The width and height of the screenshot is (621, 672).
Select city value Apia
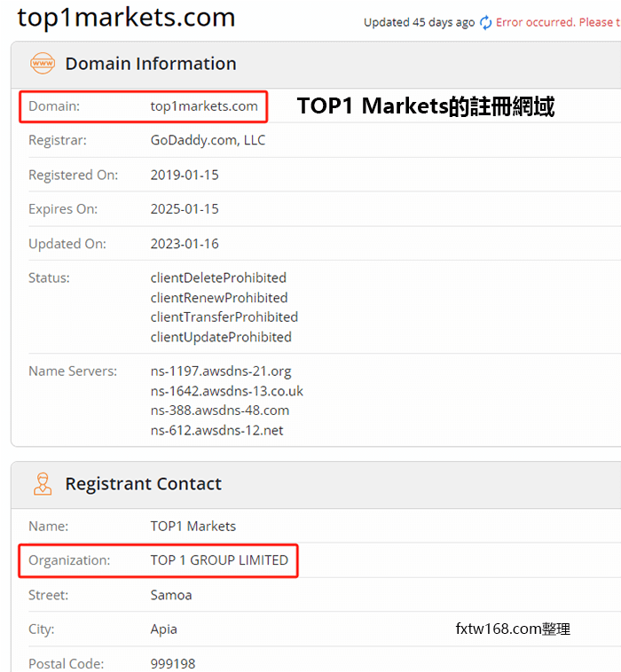(x=164, y=629)
